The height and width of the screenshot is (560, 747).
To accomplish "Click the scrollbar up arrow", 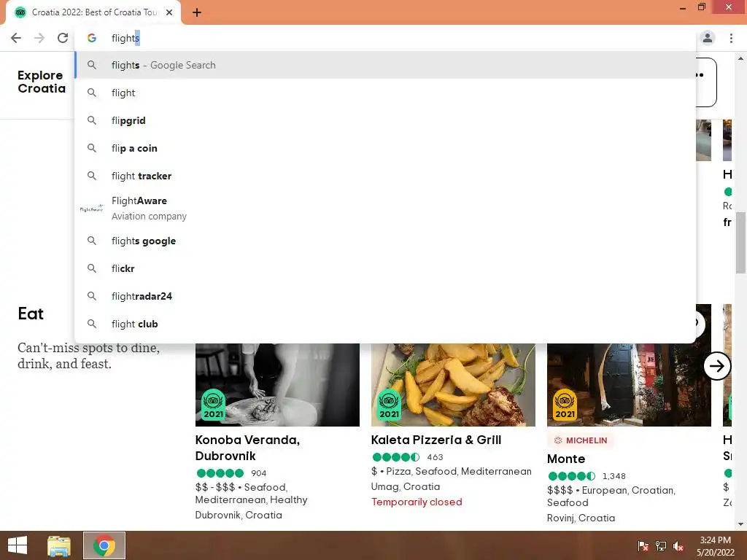I will tap(740, 58).
